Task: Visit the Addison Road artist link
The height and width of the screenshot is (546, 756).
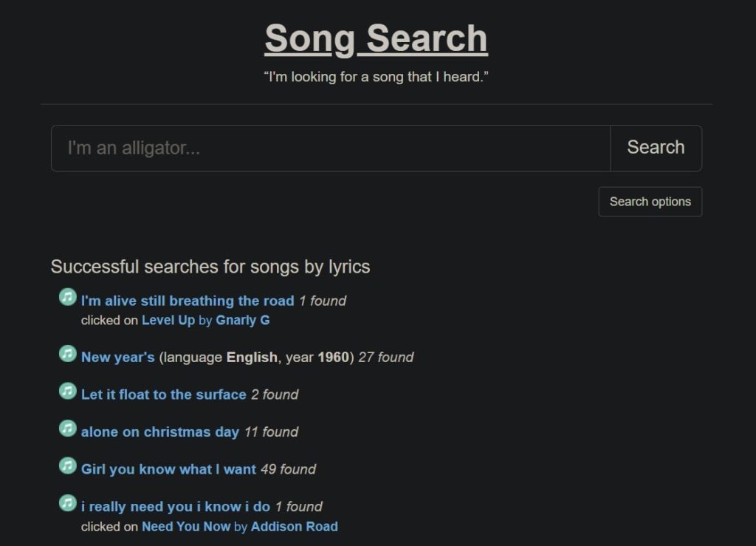Action: (x=294, y=527)
